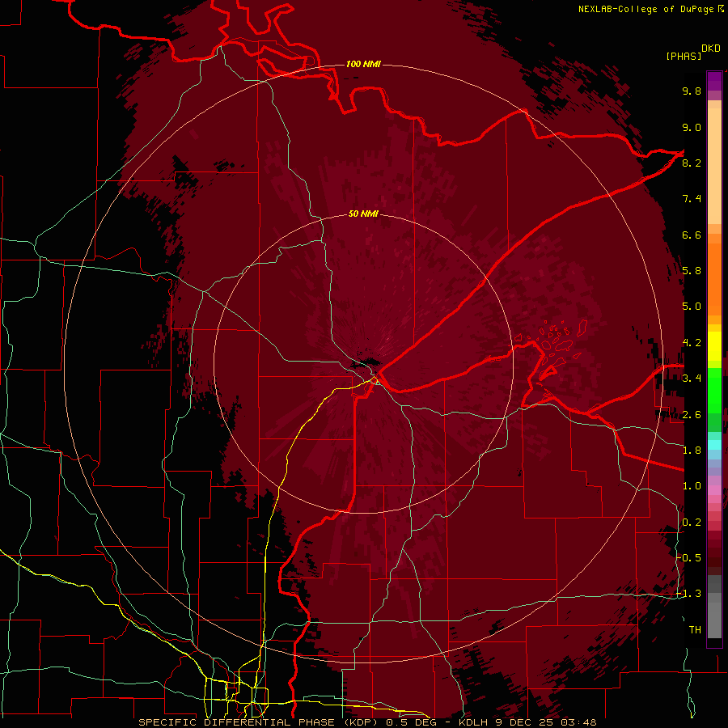The height and width of the screenshot is (728, 728).
Task: Click the 3.4 value on color scale
Action: click(692, 379)
